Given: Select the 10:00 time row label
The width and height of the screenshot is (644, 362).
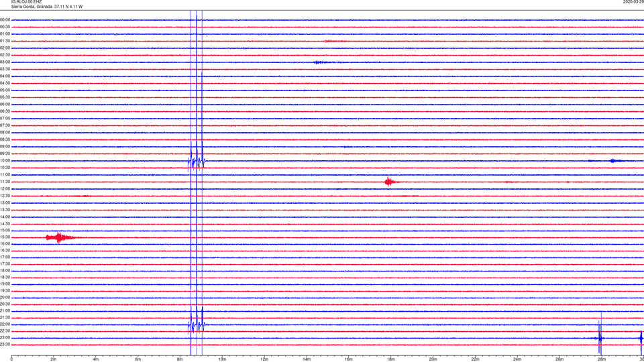Looking at the screenshot, I should (5, 161).
